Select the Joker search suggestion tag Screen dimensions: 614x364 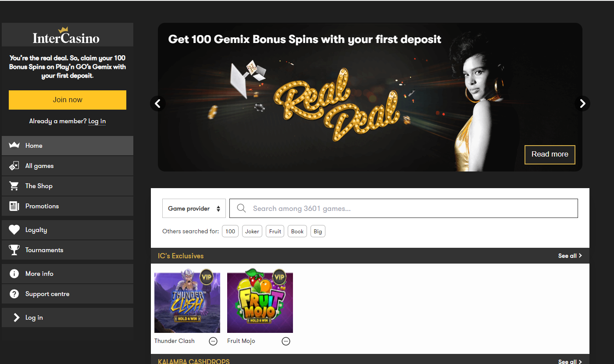pos(252,232)
